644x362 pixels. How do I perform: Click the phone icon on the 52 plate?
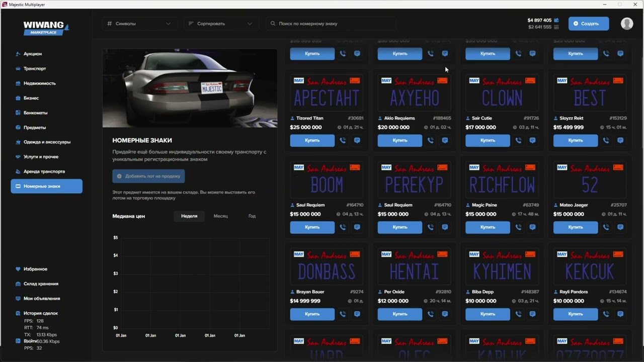pos(606,227)
